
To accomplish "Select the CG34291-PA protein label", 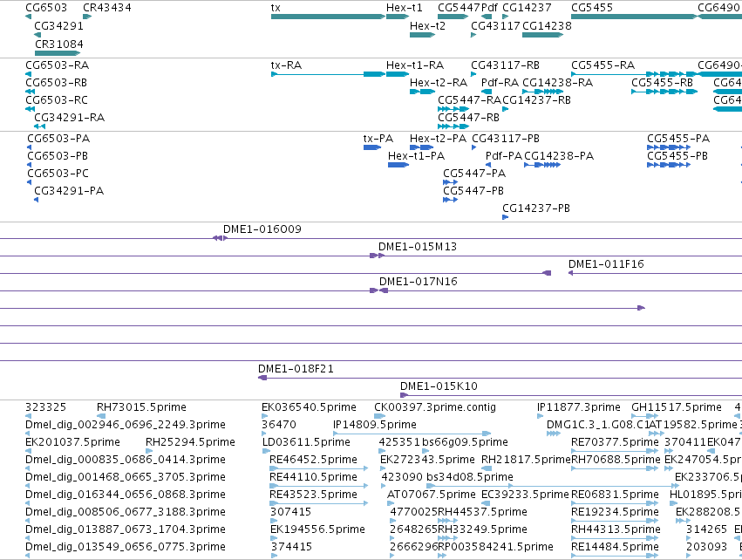I will 69,191.
